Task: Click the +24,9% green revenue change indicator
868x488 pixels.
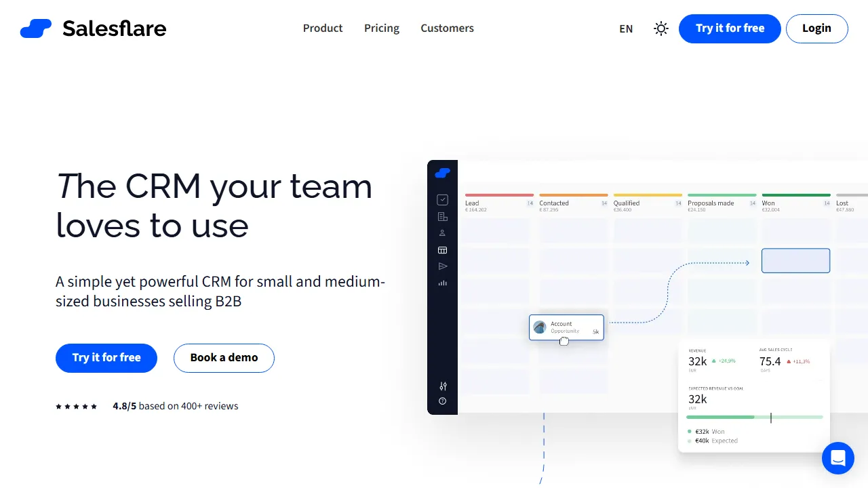Action: coord(724,361)
